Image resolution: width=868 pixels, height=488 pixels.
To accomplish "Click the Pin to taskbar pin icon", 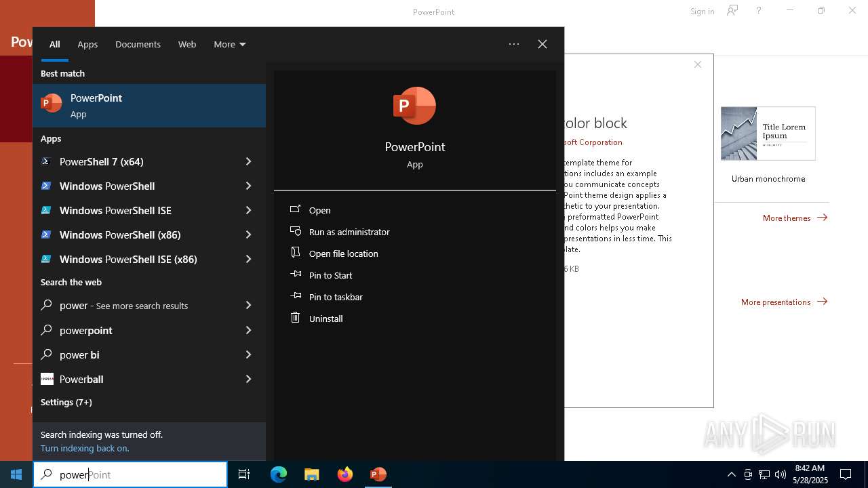I will [295, 296].
